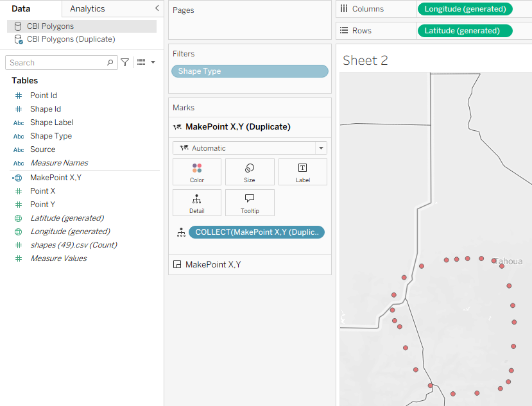Collapse the Data pane with arrow
Image resolution: width=532 pixels, height=406 pixels.
pos(157,8)
